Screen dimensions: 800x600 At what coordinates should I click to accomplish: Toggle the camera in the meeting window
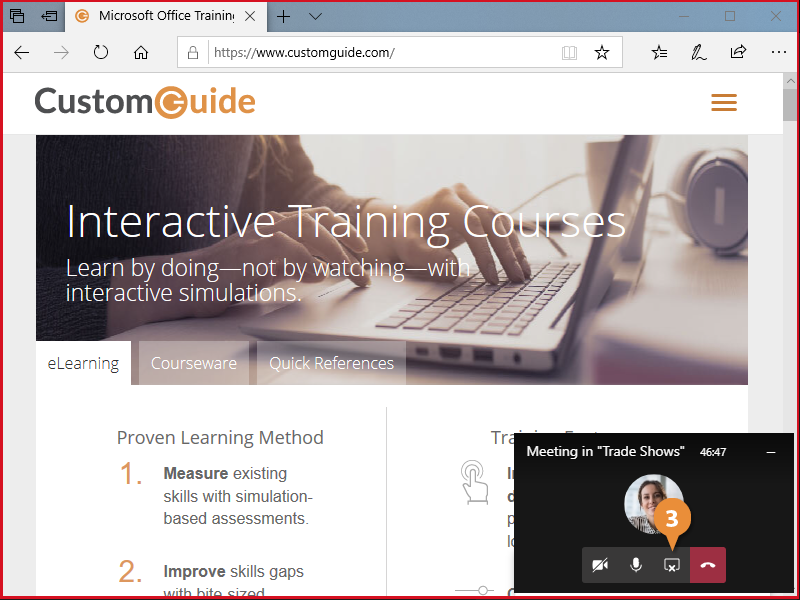coord(600,565)
